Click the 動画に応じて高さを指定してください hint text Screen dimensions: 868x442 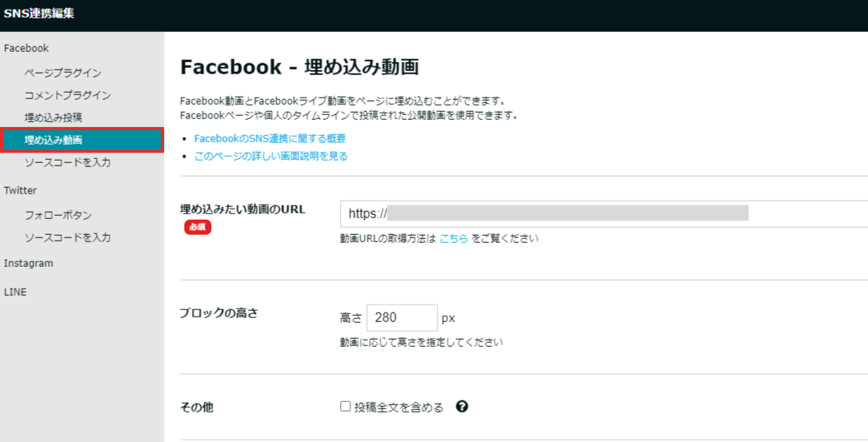(x=422, y=342)
